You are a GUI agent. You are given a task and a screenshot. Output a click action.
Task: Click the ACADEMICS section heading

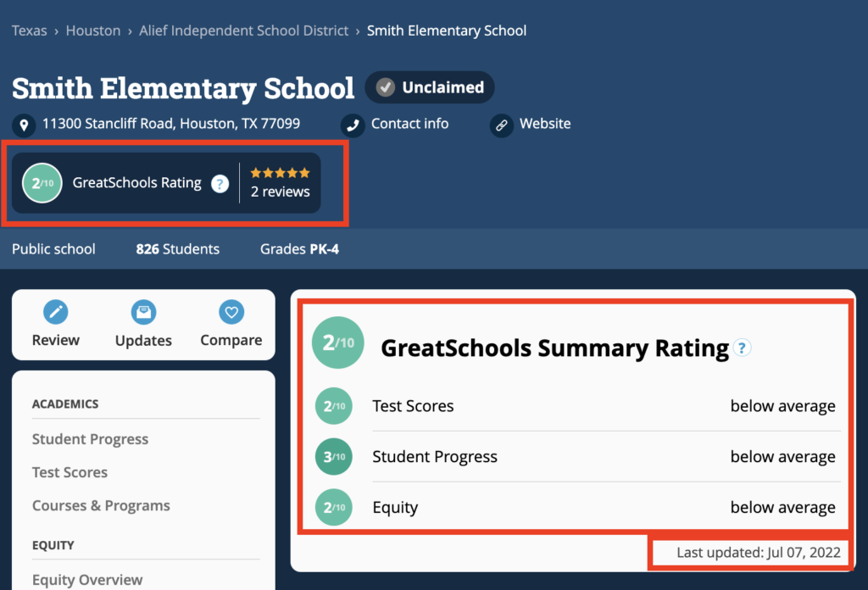tap(65, 404)
